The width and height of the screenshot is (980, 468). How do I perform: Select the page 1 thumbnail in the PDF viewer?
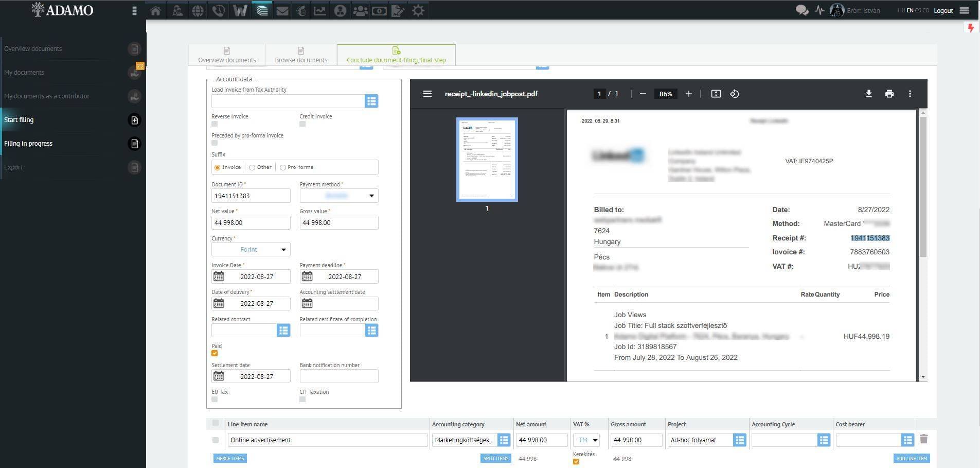point(486,160)
